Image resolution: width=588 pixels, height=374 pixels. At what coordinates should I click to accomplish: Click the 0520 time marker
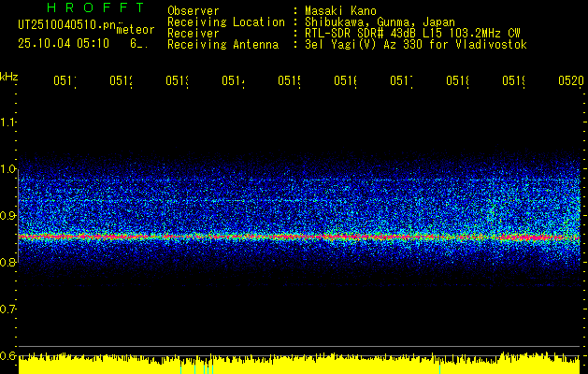pyautogui.click(x=570, y=82)
